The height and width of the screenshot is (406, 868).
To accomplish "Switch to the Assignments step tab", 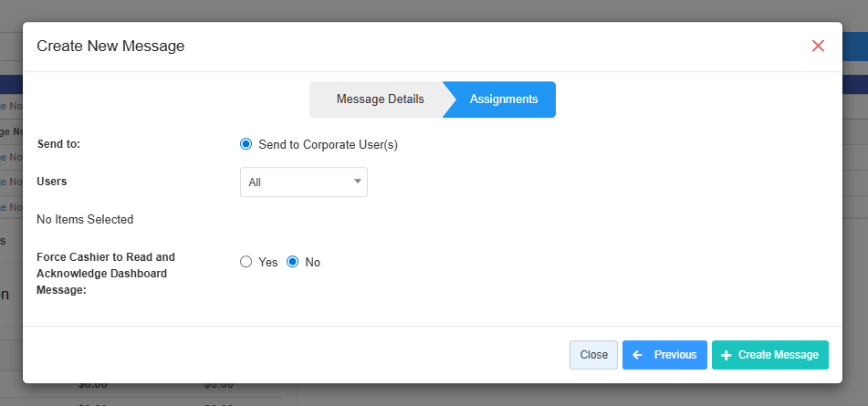I will (x=504, y=99).
